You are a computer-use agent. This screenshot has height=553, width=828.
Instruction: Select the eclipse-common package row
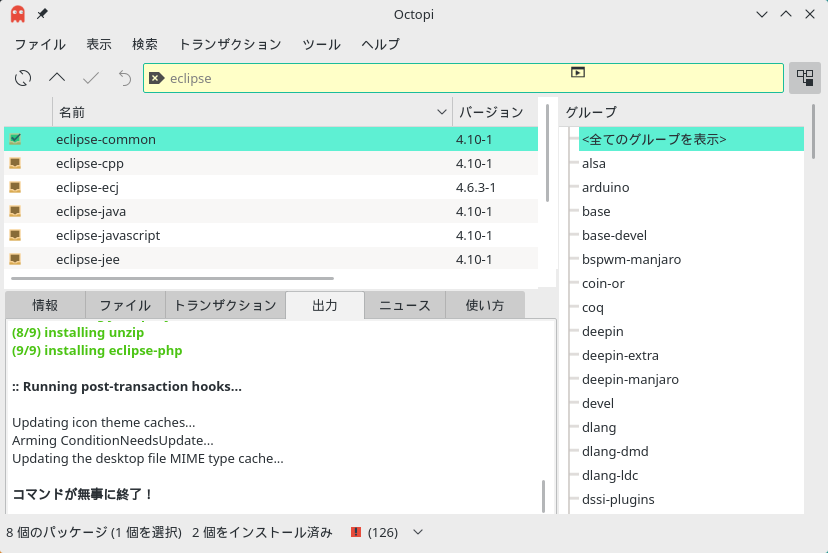[x=271, y=139]
